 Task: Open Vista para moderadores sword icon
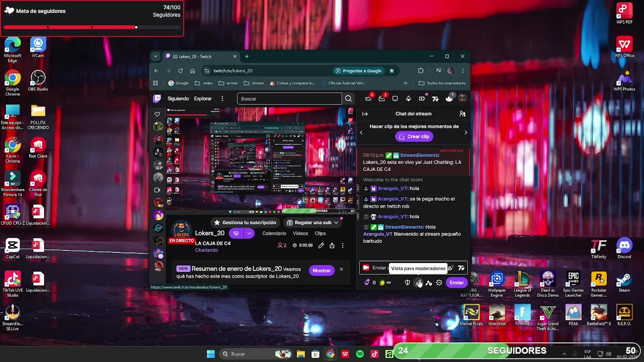[x=419, y=283]
